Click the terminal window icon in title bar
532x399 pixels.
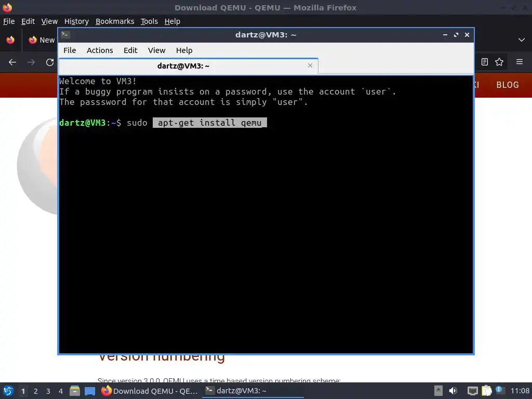65,35
